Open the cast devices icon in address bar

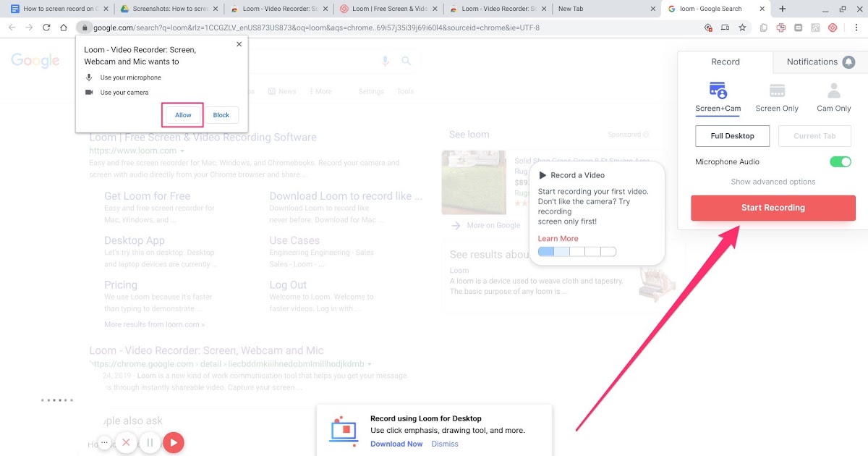point(726,28)
